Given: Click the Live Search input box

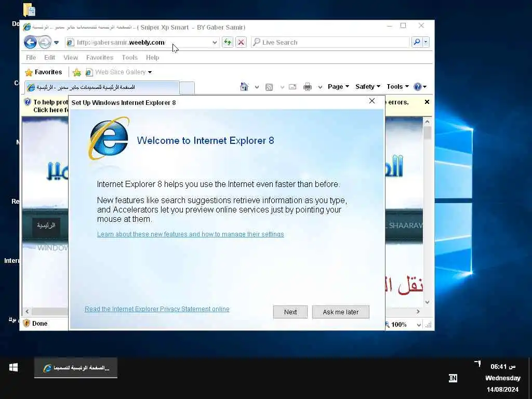Looking at the screenshot, I should point(330,43).
